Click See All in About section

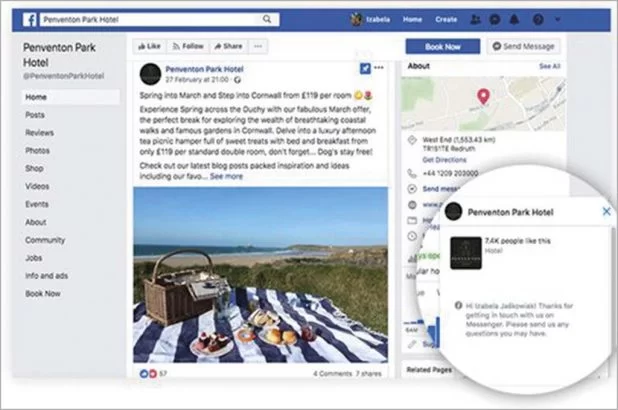(549, 66)
